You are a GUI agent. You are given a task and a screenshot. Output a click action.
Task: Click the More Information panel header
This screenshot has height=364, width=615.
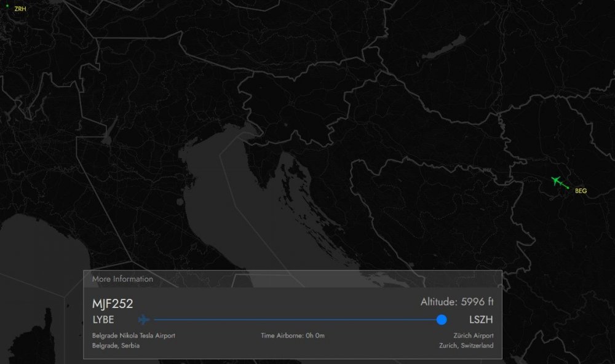(x=123, y=279)
